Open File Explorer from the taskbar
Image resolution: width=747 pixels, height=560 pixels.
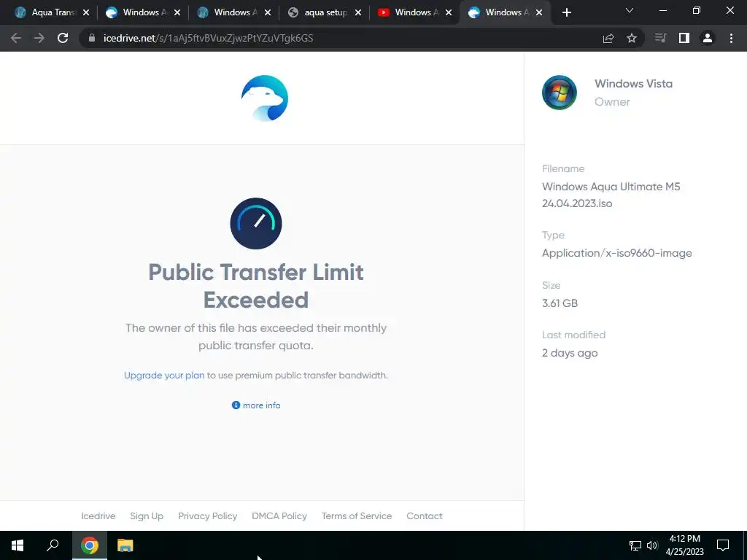click(x=125, y=545)
